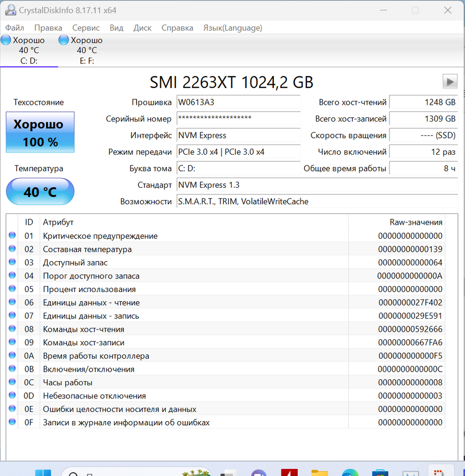Select the E: F: disk tab
This screenshot has width=465, height=476.
click(87, 50)
